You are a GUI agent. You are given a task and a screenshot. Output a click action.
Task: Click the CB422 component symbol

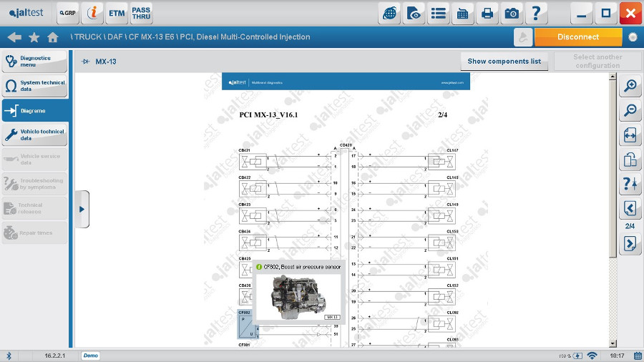coord(253,189)
